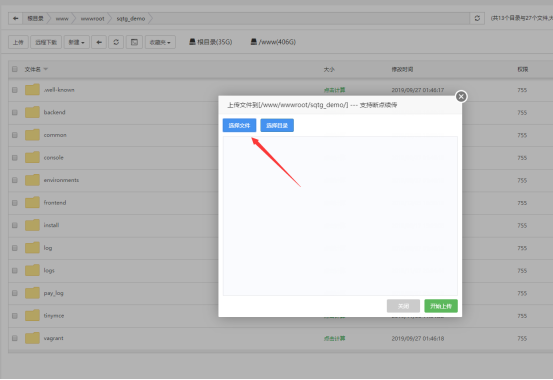Refresh the path with the address bar reload icon

477,18
